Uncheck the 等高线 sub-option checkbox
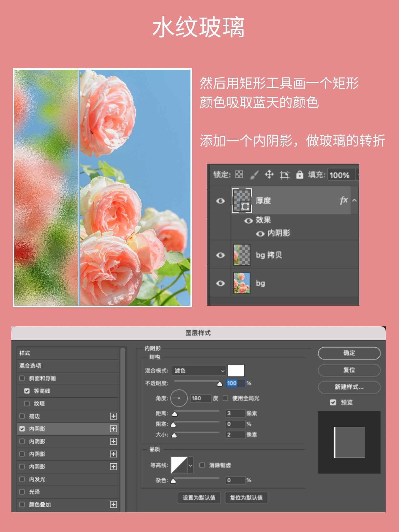Viewport: 399px width, 532px height. 27,391
